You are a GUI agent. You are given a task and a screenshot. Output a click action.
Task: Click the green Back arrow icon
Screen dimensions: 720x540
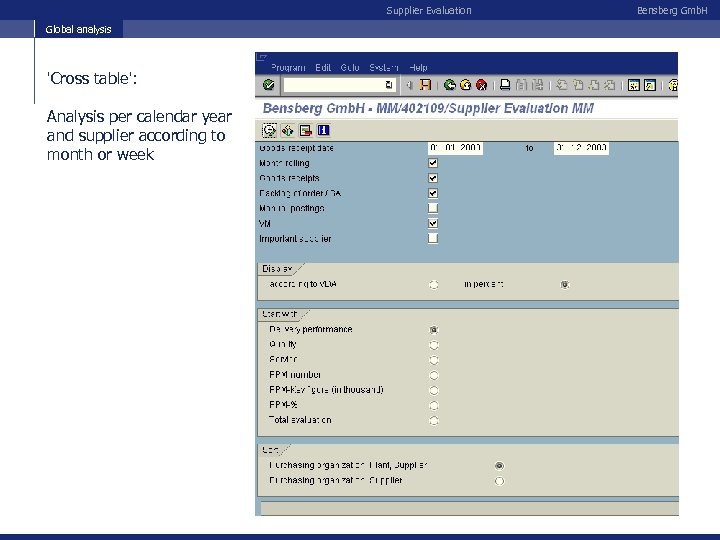[x=450, y=85]
